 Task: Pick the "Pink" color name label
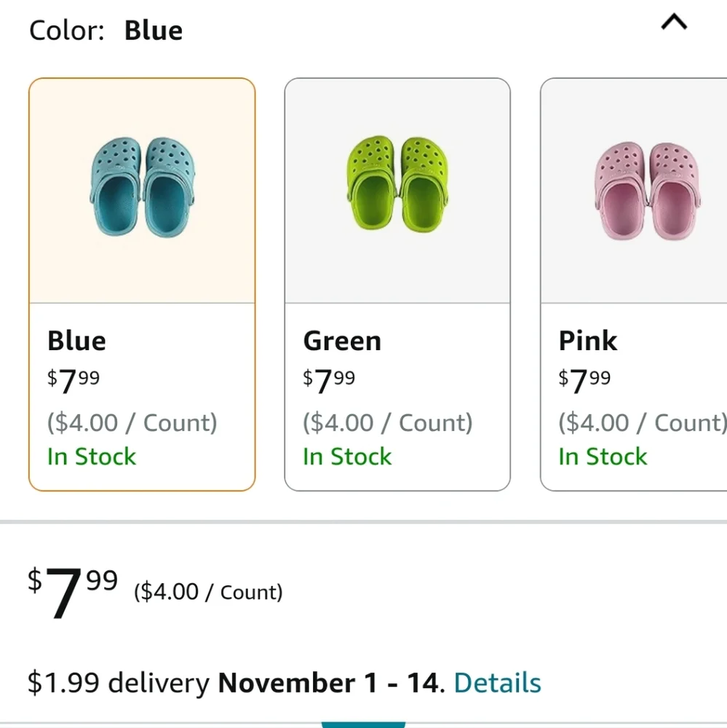tap(588, 341)
